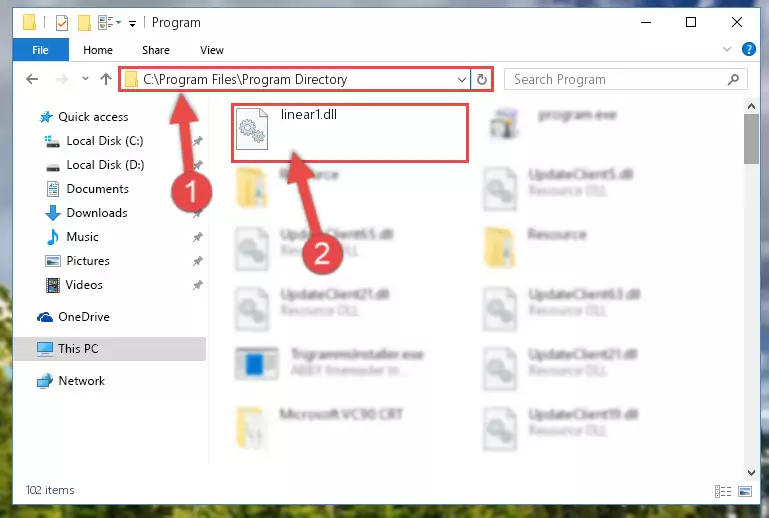Select the UpdateClient5.dll file
Viewport: 769px width, 518px height.
click(558, 188)
